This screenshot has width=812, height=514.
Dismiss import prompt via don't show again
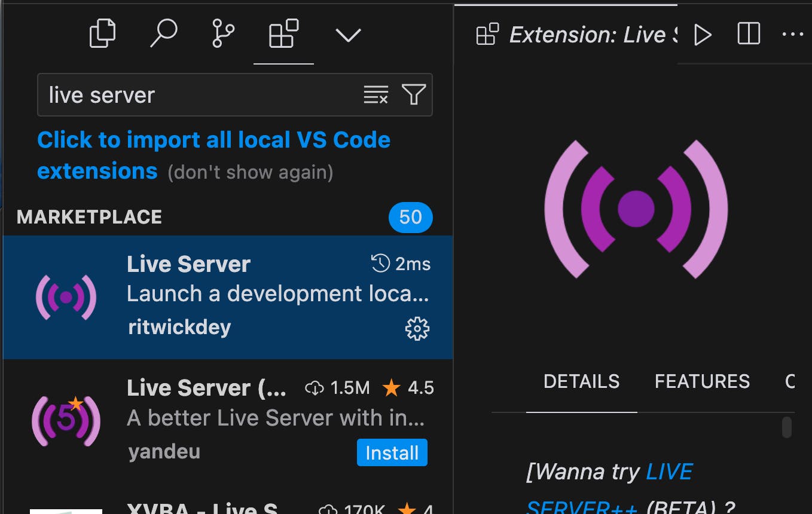pos(250,173)
